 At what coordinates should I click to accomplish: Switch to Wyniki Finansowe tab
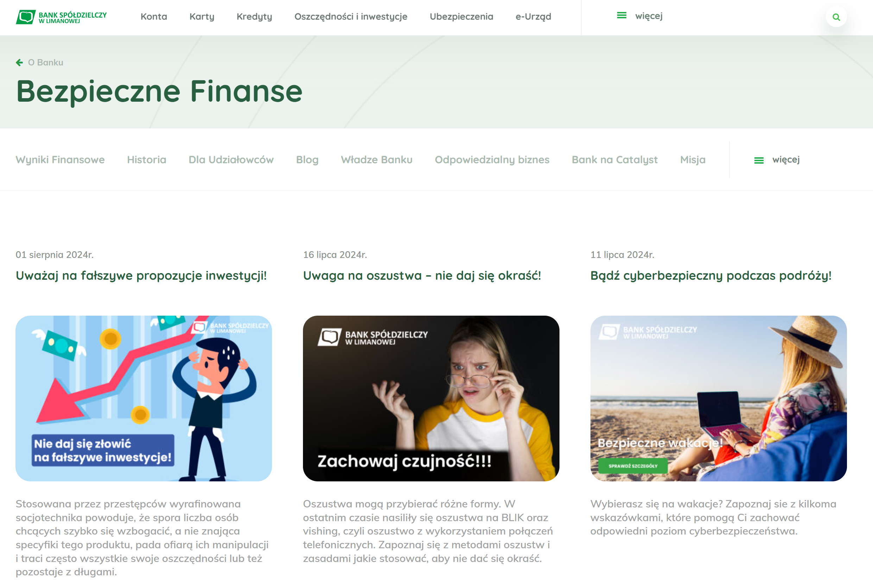(60, 160)
